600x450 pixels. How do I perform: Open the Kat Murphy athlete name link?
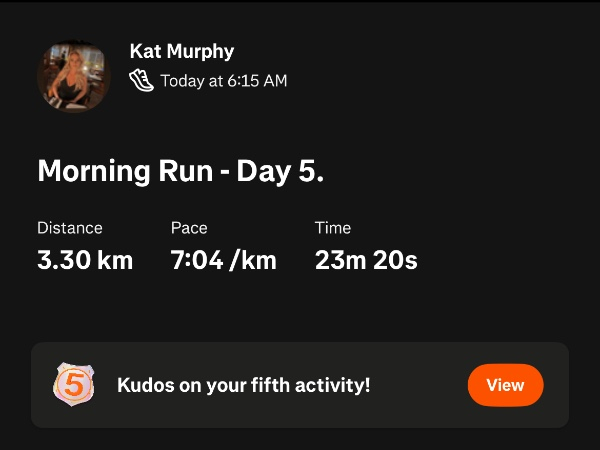click(182, 51)
